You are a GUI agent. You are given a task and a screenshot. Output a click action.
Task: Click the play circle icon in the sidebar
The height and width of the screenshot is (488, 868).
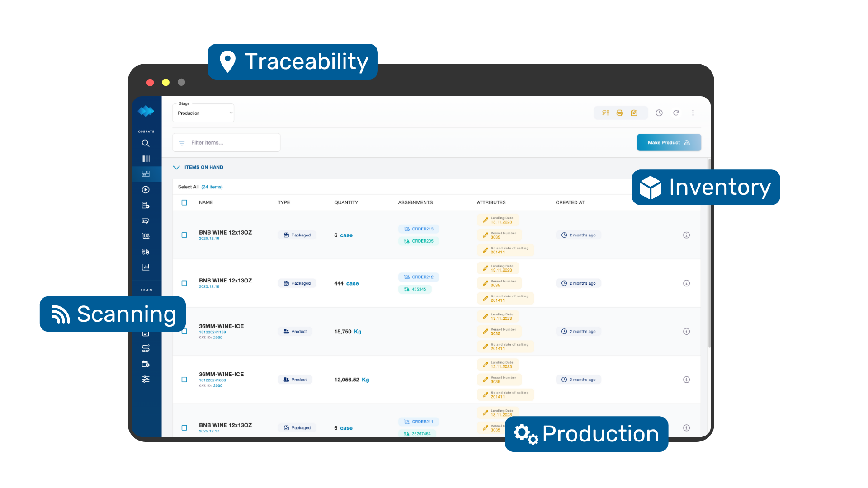pyautogui.click(x=146, y=190)
